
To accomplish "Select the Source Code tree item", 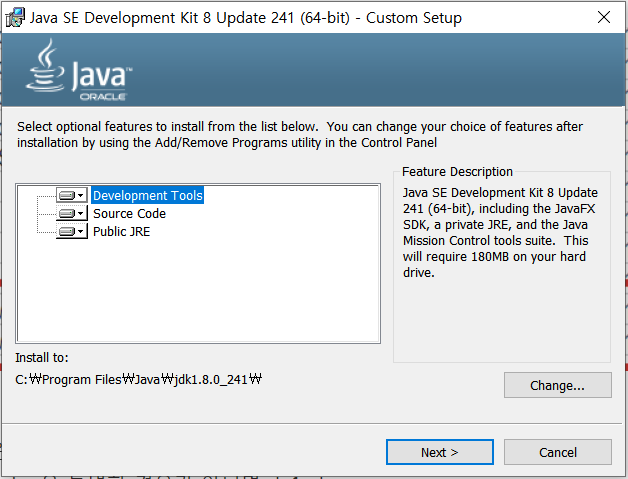I will [x=129, y=213].
